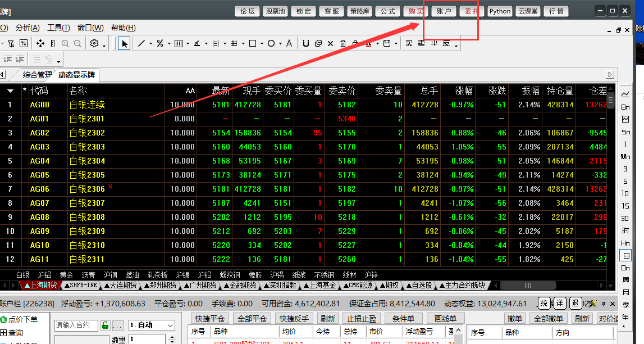644x344 pixels.
Task: Select the arrow pointer tool
Action: click(124, 43)
